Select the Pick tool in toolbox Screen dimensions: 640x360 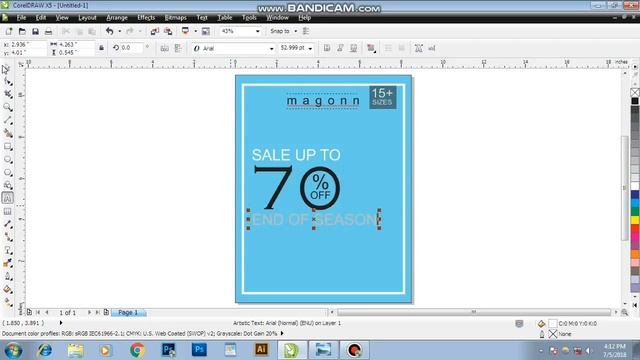[6, 69]
